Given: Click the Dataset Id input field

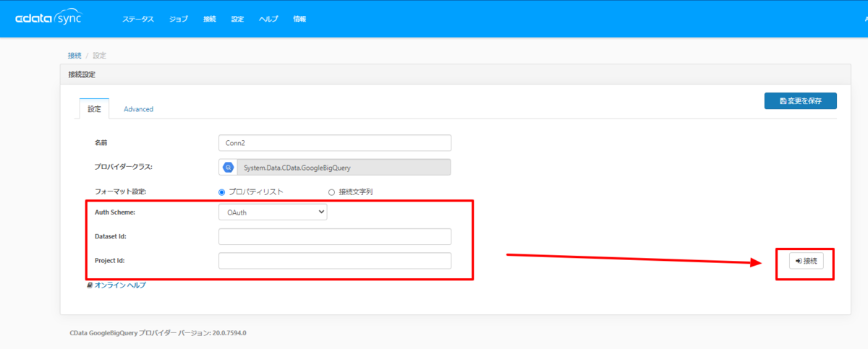Looking at the screenshot, I should tap(334, 236).
